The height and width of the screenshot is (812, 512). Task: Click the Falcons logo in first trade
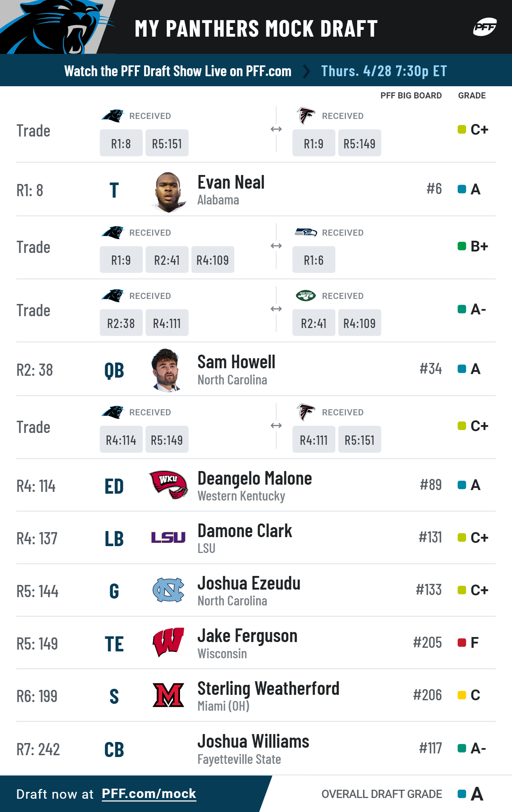(306, 116)
